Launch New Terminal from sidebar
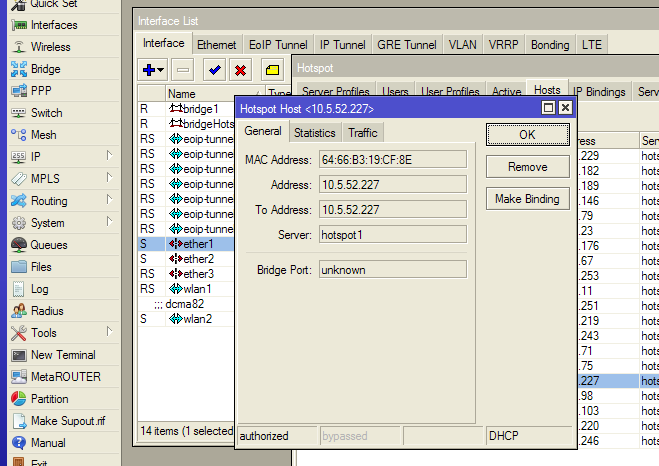Image resolution: width=659 pixels, height=466 pixels. 62,355
